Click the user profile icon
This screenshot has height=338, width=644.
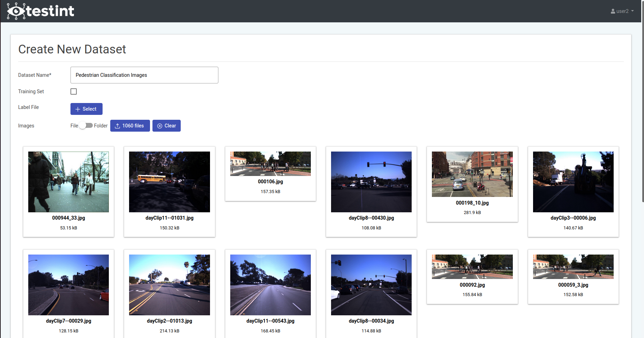[x=613, y=11]
